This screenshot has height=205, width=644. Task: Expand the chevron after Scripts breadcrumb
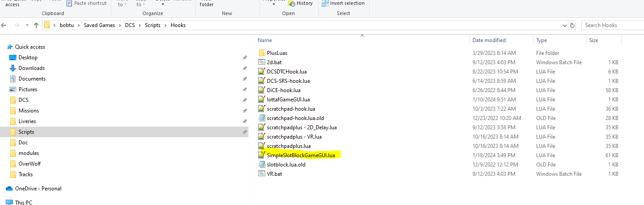point(166,25)
